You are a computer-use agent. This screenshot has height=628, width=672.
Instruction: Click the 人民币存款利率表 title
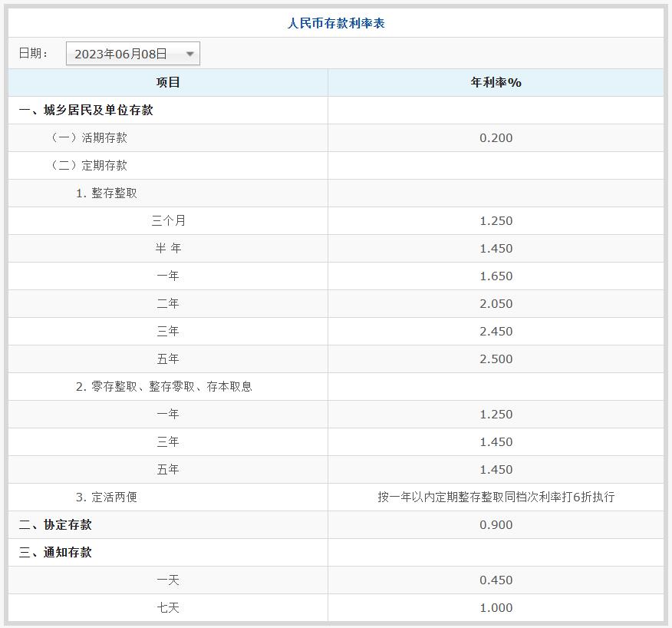click(x=335, y=22)
